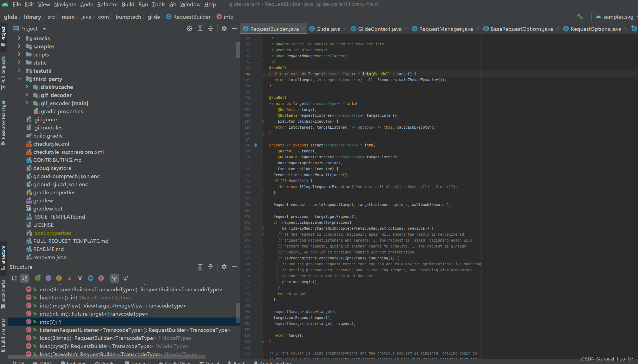Open the Project tool window sidebar button
The image size is (638, 364).
(4, 36)
